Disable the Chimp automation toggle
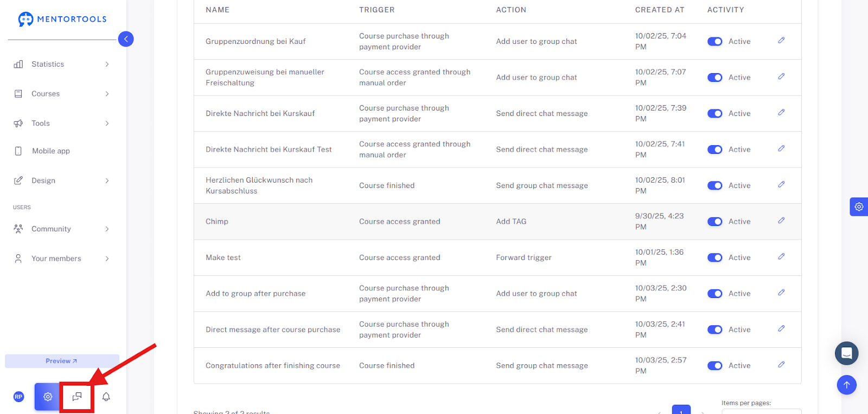The width and height of the screenshot is (868, 414). [714, 222]
